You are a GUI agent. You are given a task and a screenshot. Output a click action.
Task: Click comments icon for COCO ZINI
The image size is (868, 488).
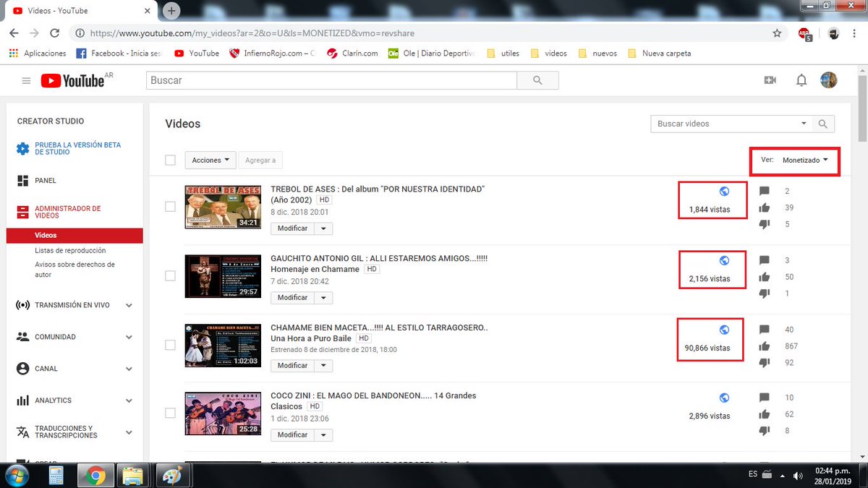[765, 398]
